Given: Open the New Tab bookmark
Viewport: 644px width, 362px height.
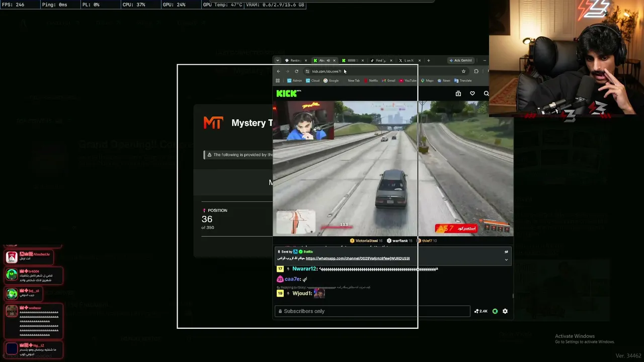Looking at the screenshot, I should [354, 80].
